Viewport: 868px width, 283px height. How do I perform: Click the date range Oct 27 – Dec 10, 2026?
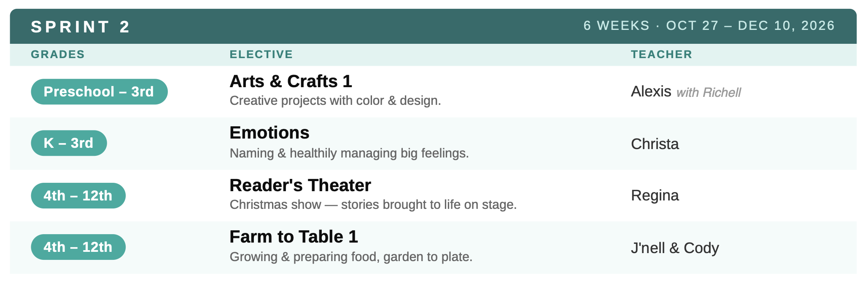pyautogui.click(x=750, y=26)
